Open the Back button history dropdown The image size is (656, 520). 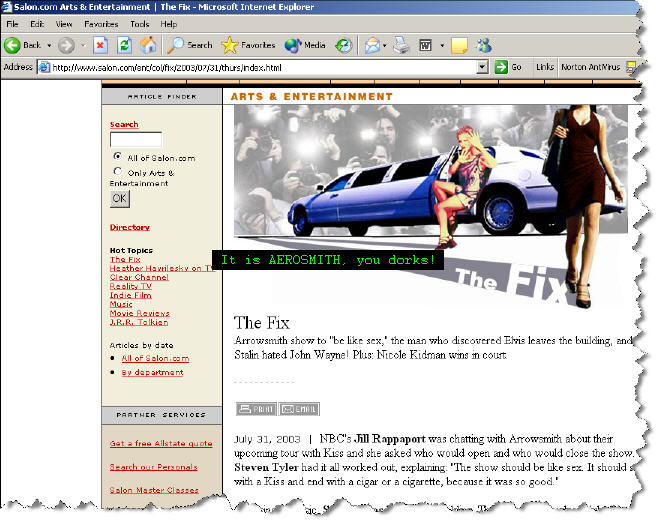click(x=49, y=45)
